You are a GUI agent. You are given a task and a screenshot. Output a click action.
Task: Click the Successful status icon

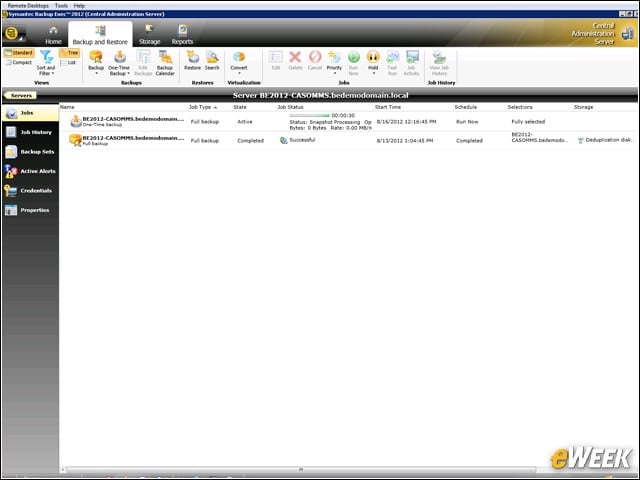[x=284, y=140]
